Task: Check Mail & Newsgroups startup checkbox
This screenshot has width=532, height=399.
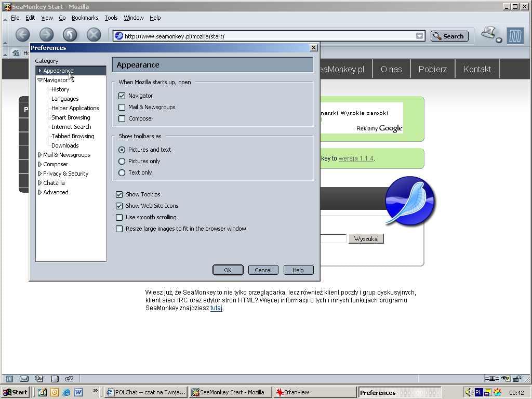Action: tap(122, 107)
